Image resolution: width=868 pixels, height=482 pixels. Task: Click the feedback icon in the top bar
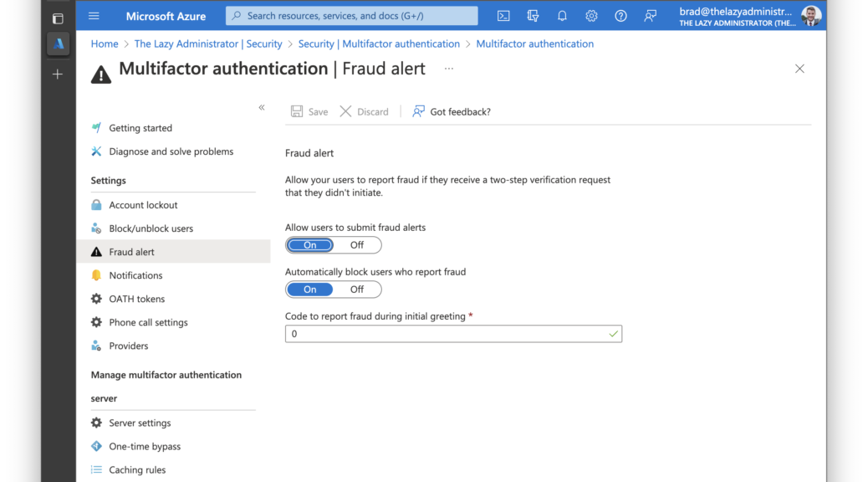click(650, 16)
